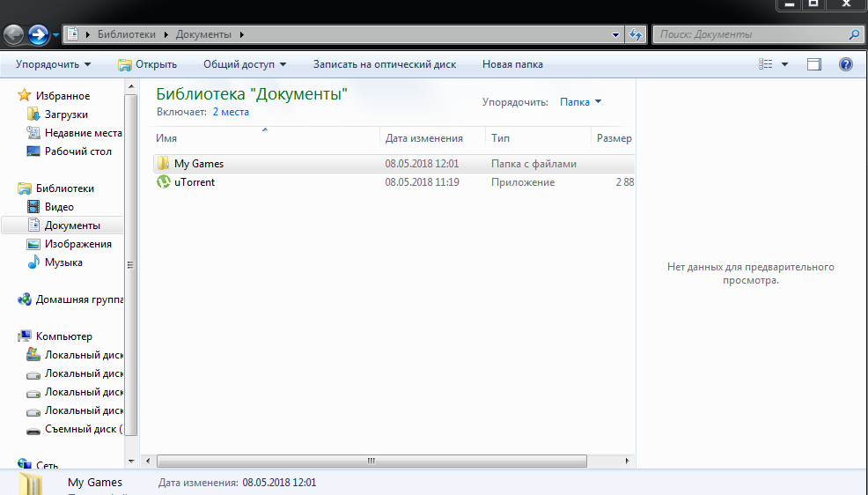The image size is (868, 495).
Task: Open the Общий доступ menu
Action: click(245, 64)
